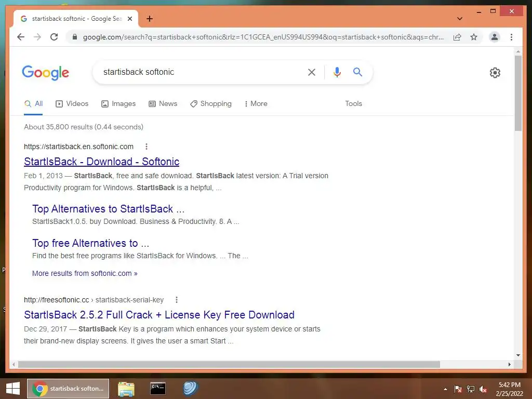Click the address bar URL
Image resolution: width=532 pixels, height=399 pixels.
[263, 37]
